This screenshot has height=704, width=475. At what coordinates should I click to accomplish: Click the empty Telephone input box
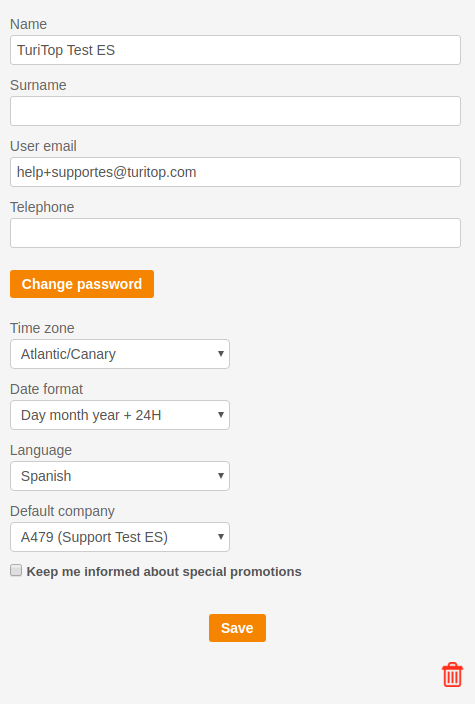[235, 233]
